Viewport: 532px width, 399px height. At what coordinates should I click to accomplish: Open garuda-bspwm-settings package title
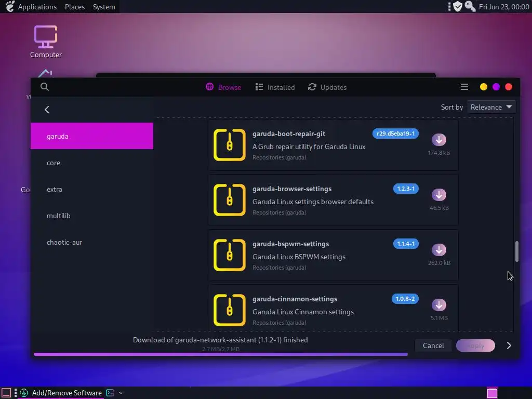pyautogui.click(x=291, y=244)
